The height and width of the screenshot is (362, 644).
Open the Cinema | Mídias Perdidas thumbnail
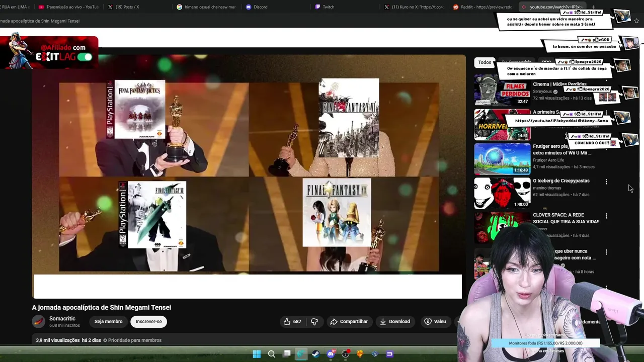[502, 90]
